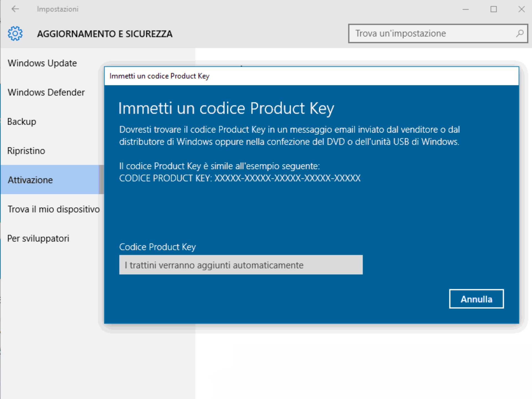Select Backup in sidebar

tap(22, 122)
